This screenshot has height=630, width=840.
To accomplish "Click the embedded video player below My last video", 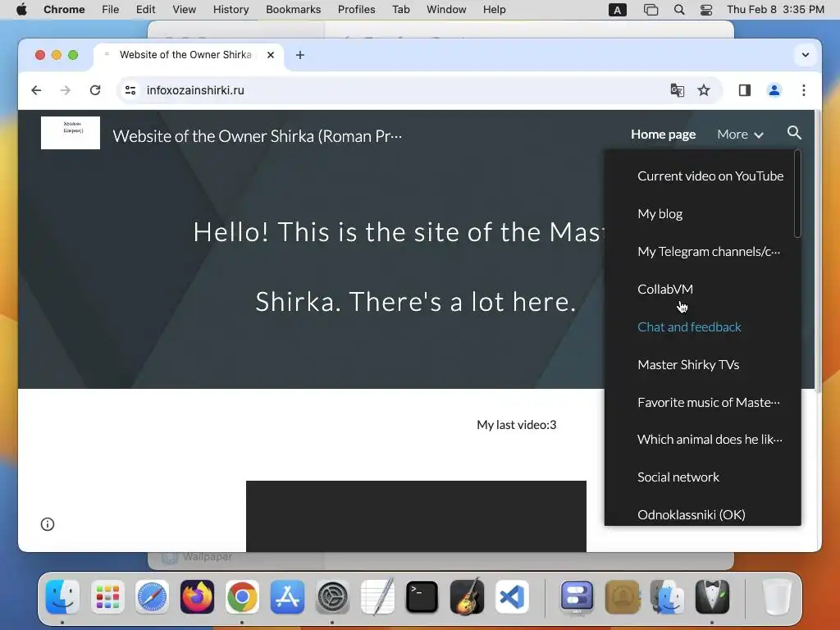I will (416, 517).
